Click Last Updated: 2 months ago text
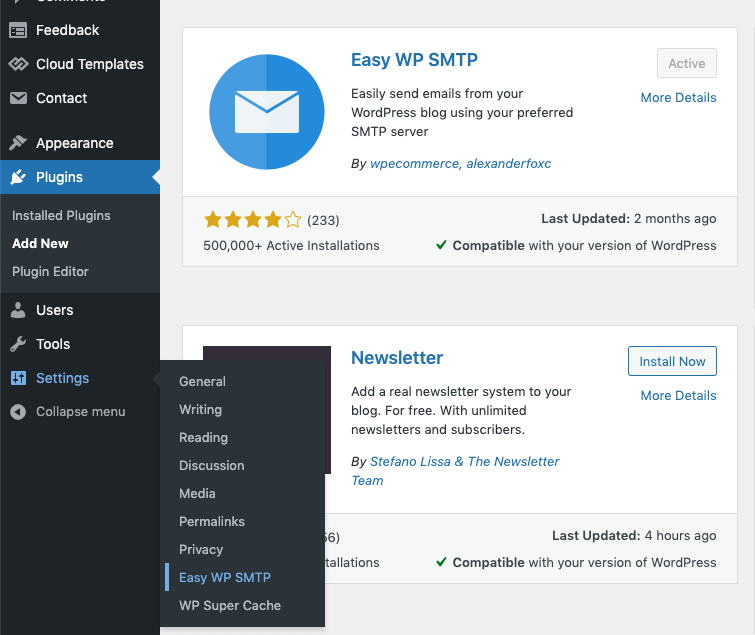755x635 pixels. pyautogui.click(x=628, y=219)
